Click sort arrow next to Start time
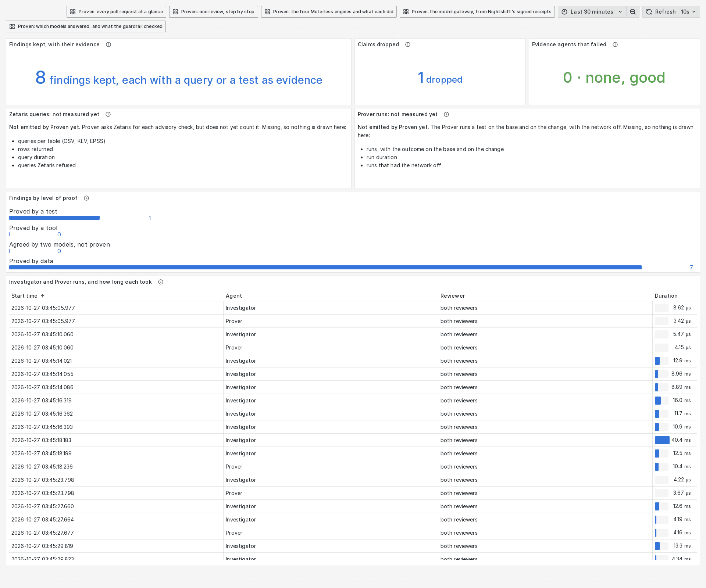Image resolution: width=706 pixels, height=588 pixels. [x=43, y=296]
